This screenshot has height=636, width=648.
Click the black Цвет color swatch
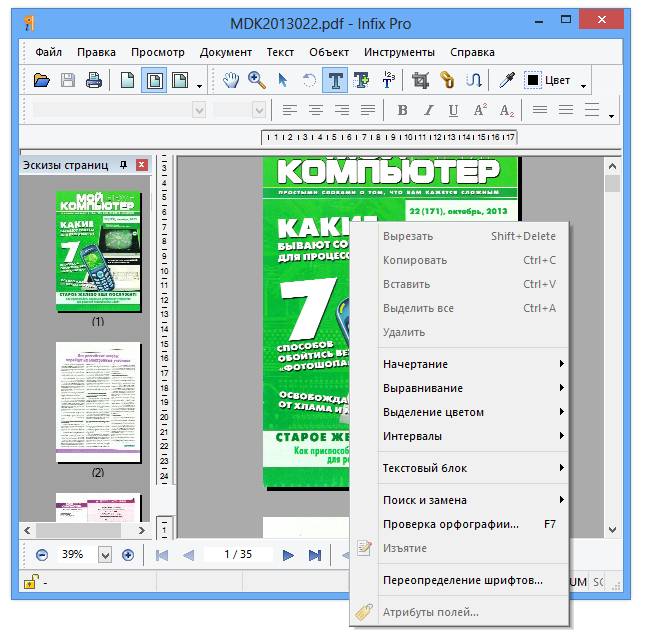click(x=533, y=80)
